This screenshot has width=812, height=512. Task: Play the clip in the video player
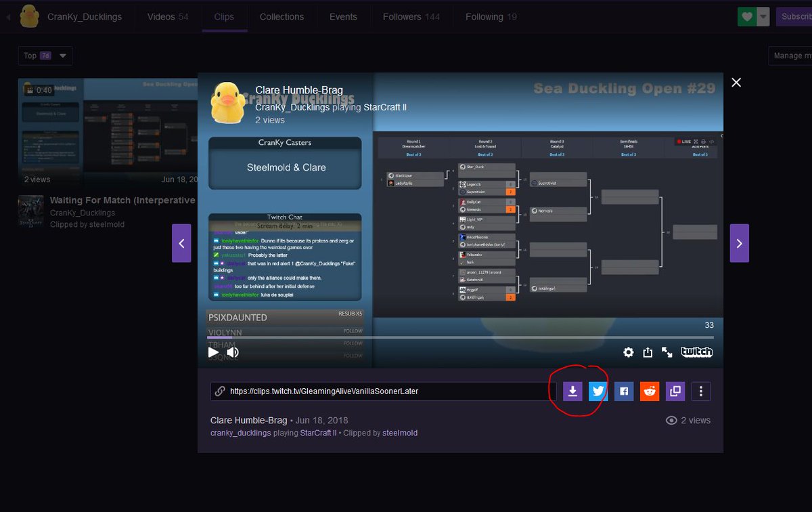point(213,352)
